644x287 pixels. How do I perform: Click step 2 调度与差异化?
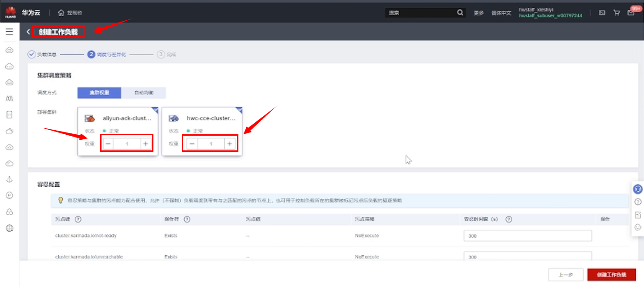tap(107, 54)
